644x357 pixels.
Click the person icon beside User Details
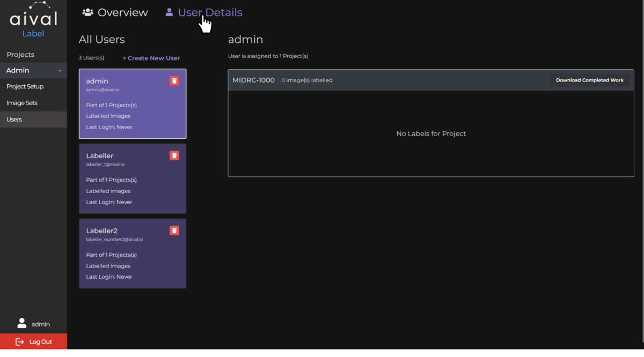(x=169, y=12)
